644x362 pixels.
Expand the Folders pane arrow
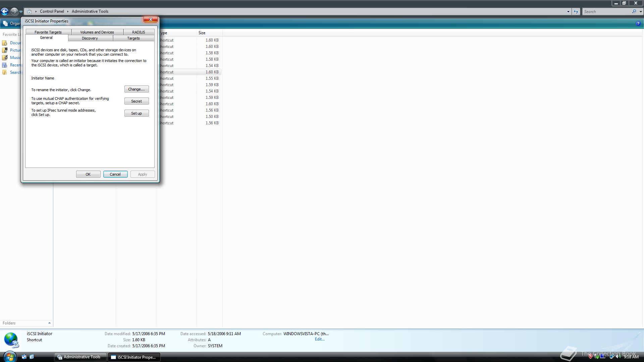pos(49,323)
